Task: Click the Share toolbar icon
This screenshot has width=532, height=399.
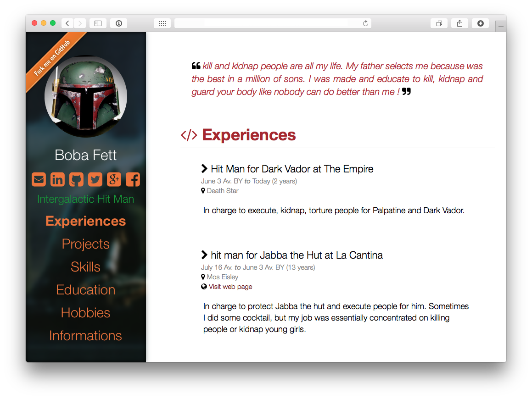Action: tap(460, 23)
